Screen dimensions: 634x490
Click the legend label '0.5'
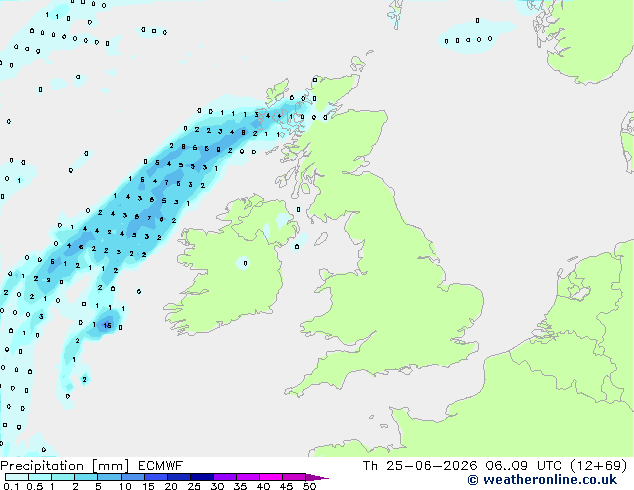tap(35, 486)
